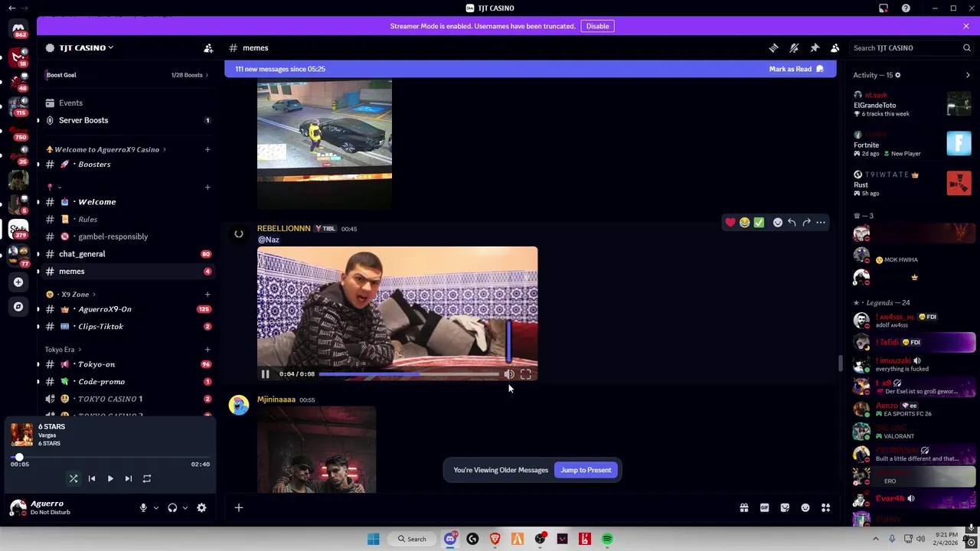Switch to chat_general channel
Screen dimensions: 980x551
(x=126, y=254)
